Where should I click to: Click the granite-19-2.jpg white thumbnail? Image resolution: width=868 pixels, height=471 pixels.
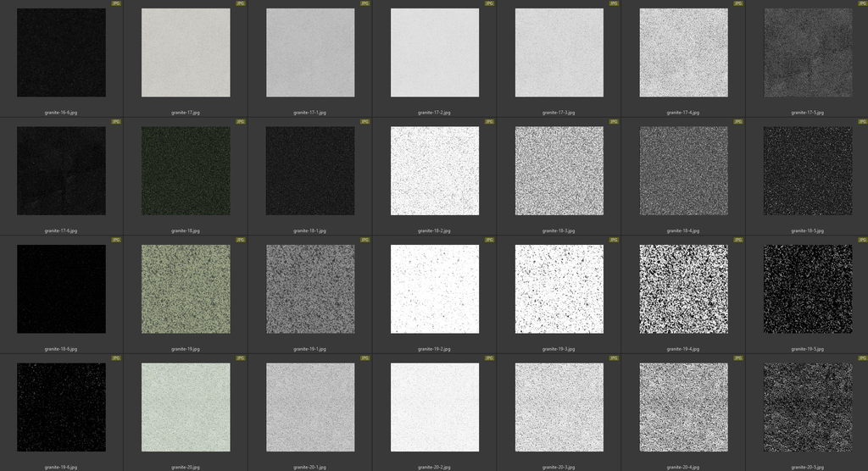click(x=435, y=289)
